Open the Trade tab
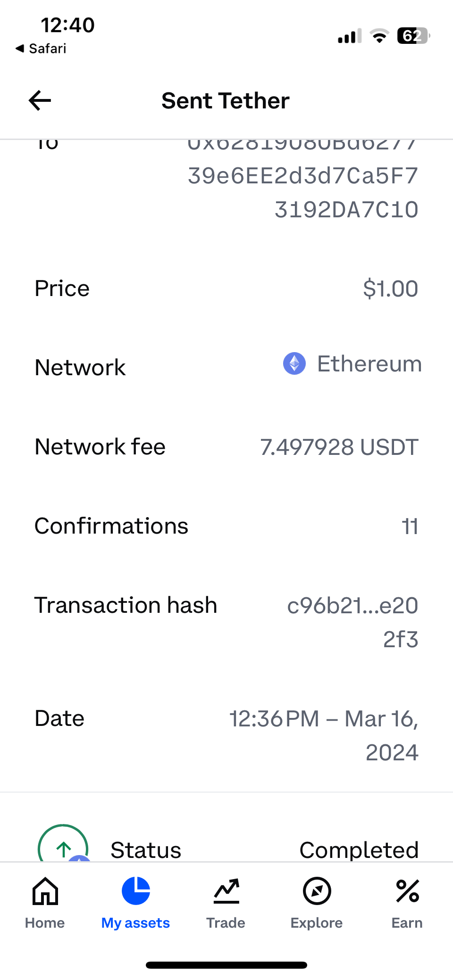 pos(226,902)
